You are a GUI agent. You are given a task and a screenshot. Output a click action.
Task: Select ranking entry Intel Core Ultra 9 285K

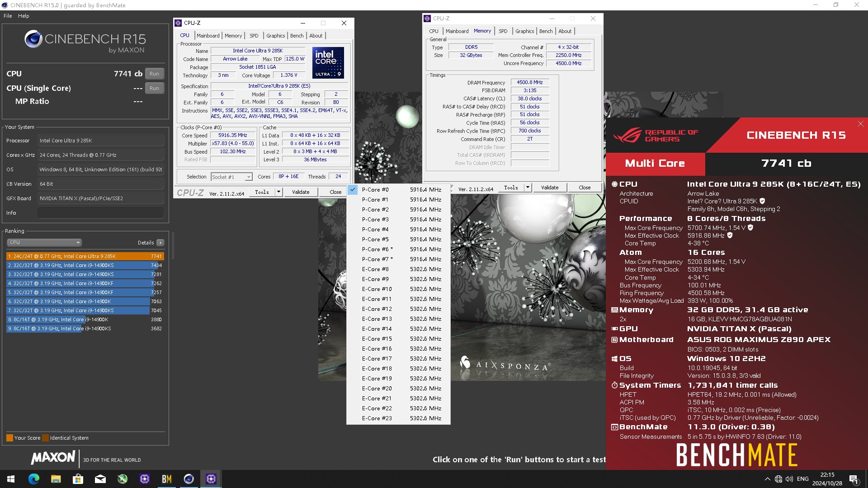[x=85, y=256]
